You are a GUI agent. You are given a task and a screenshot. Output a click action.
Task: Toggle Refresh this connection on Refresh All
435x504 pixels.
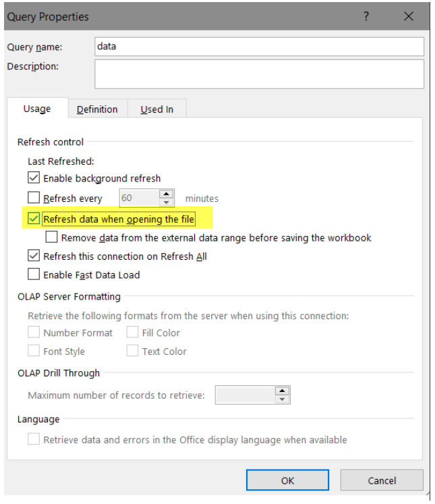(x=34, y=256)
